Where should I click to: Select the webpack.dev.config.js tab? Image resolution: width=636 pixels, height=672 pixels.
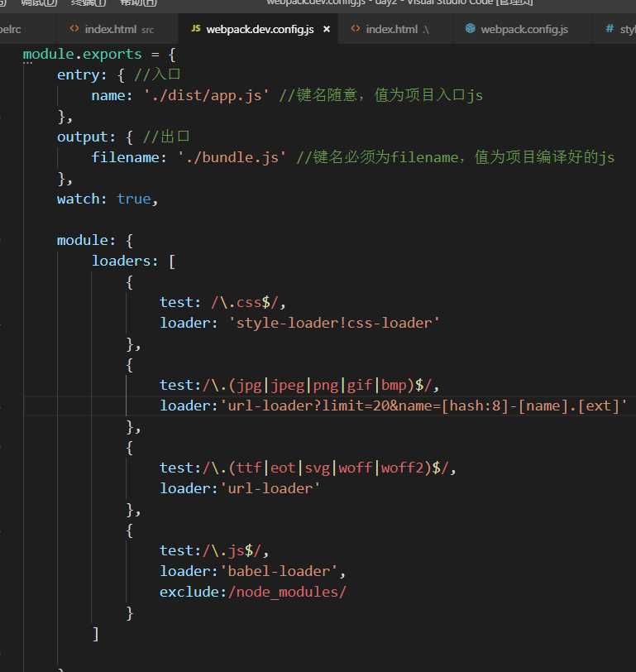(259, 29)
